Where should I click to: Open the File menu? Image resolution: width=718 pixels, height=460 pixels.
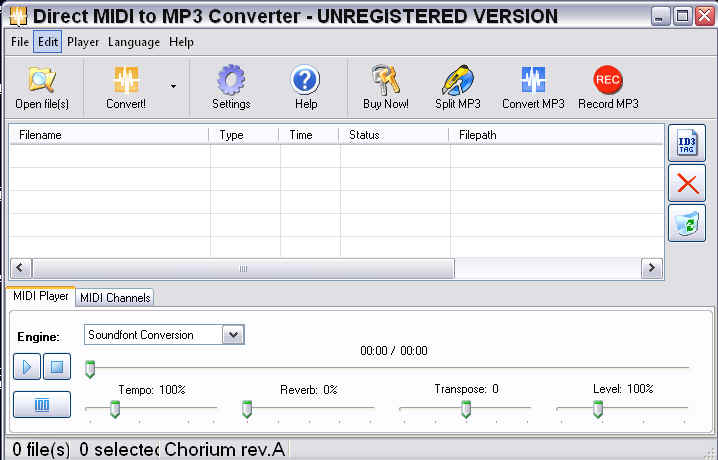coord(20,42)
